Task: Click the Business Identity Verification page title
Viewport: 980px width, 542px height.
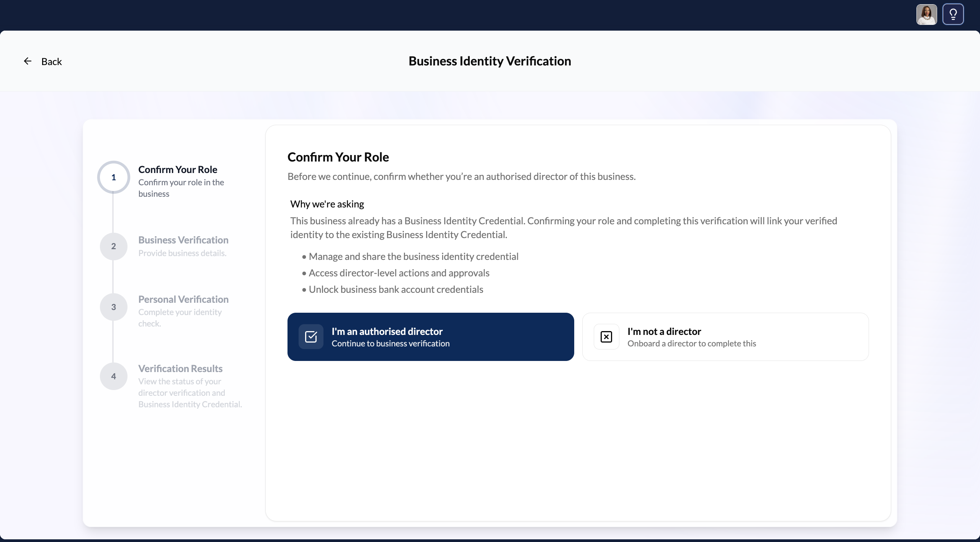Action: [x=489, y=61]
